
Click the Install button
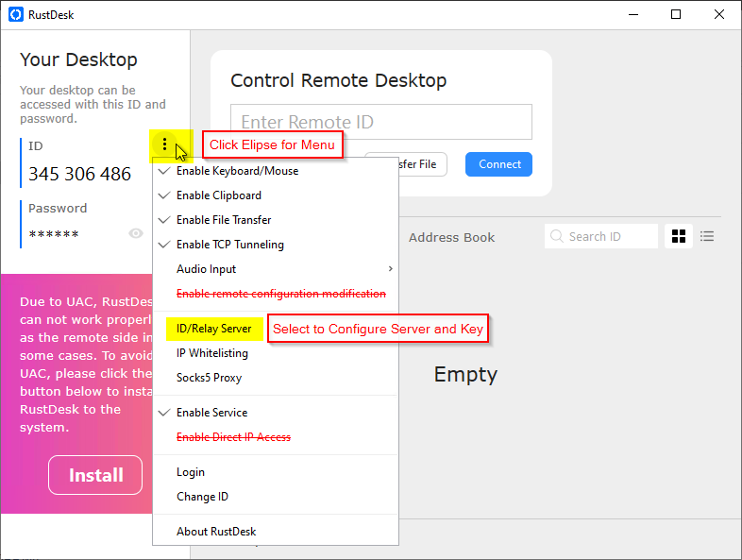pyautogui.click(x=95, y=475)
